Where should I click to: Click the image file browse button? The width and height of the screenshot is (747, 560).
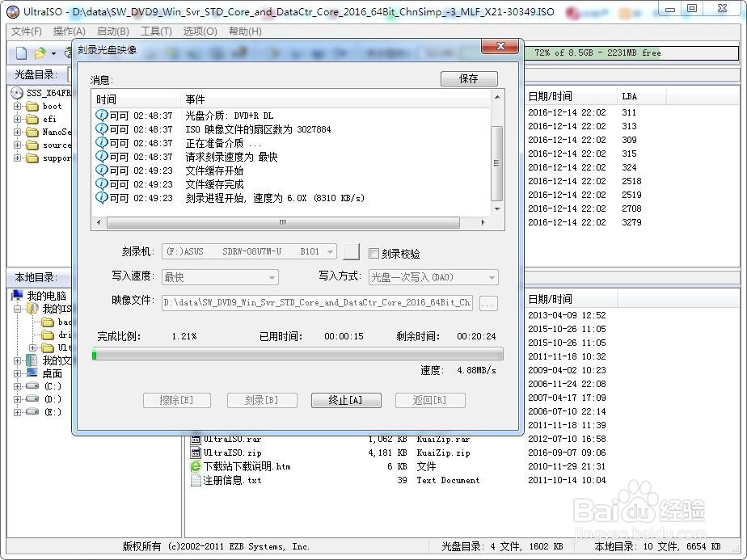[488, 303]
